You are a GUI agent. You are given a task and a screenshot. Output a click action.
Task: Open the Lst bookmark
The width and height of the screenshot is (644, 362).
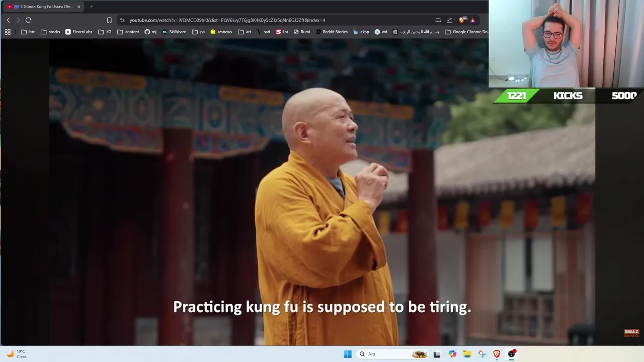point(282,32)
